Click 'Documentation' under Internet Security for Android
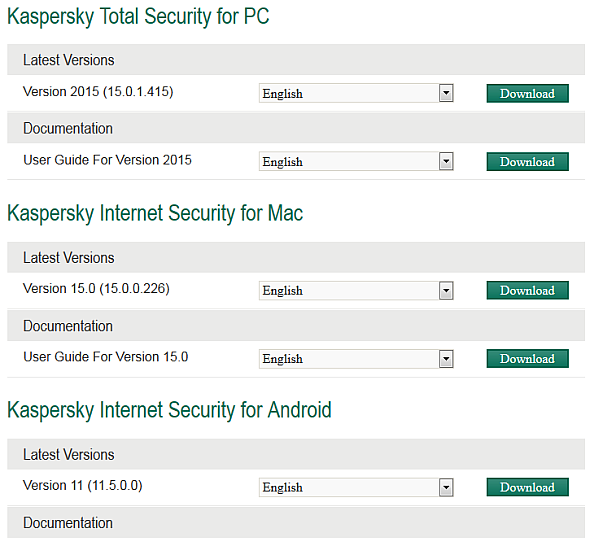The width and height of the screenshot is (595, 546). 68,523
